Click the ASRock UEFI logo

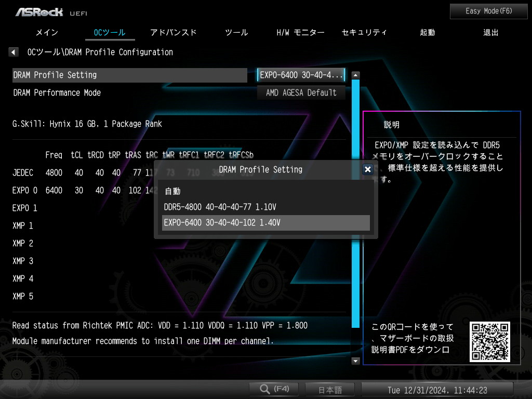(x=51, y=12)
